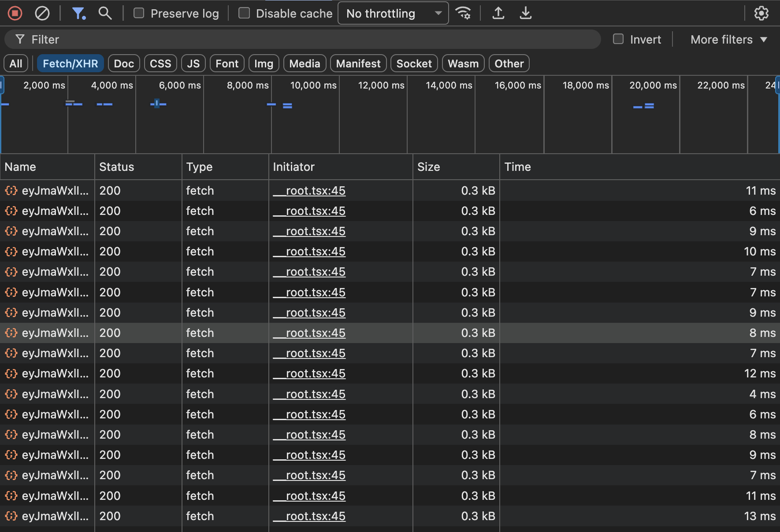780x532 pixels.
Task: Open the network search magnifier
Action: [x=105, y=13]
